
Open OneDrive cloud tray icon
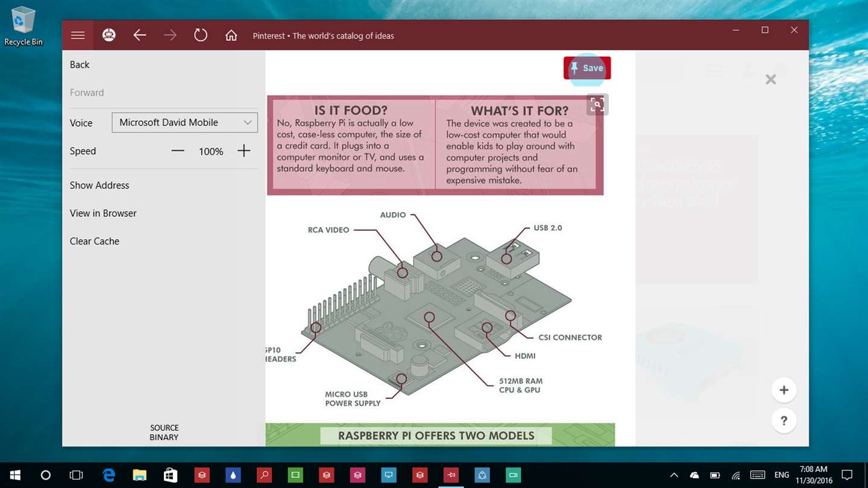click(694, 475)
